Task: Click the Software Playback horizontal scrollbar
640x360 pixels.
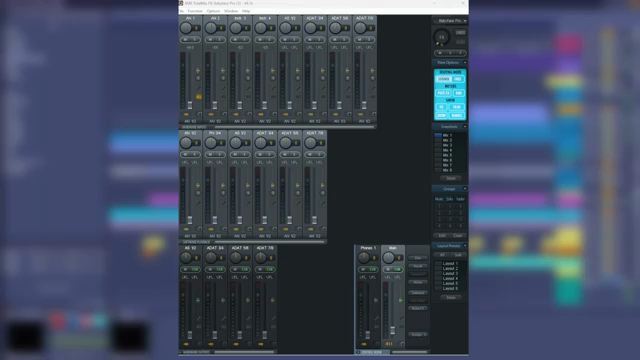Action: point(269,242)
